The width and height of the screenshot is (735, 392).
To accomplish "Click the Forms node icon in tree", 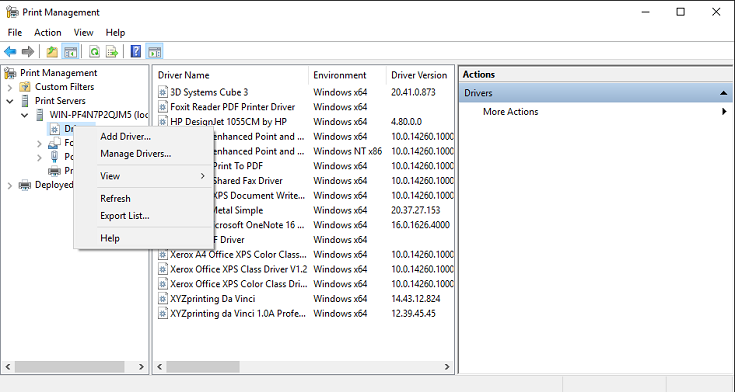I will (55, 143).
